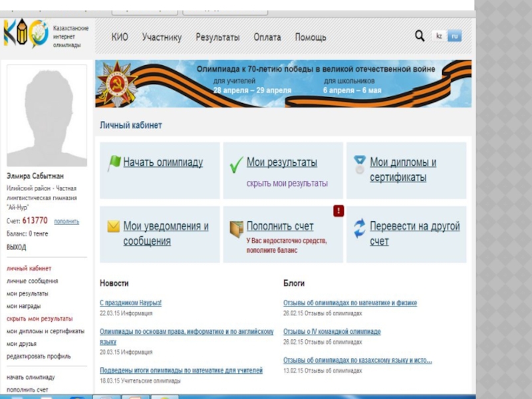Viewport: 532px width, 399px height.
Task: Click the Баланс: 0 тенге text
Action: coord(27,234)
